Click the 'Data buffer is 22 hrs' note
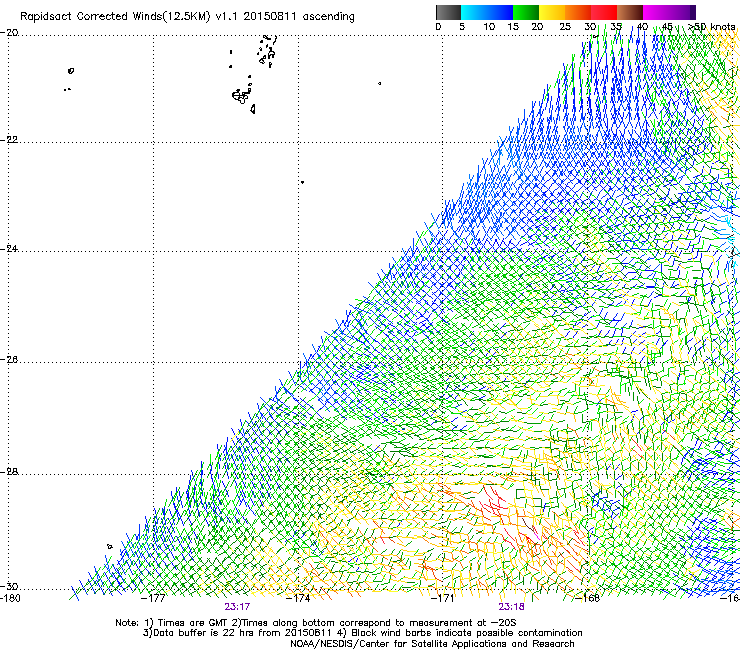740x650 pixels. coord(362,633)
